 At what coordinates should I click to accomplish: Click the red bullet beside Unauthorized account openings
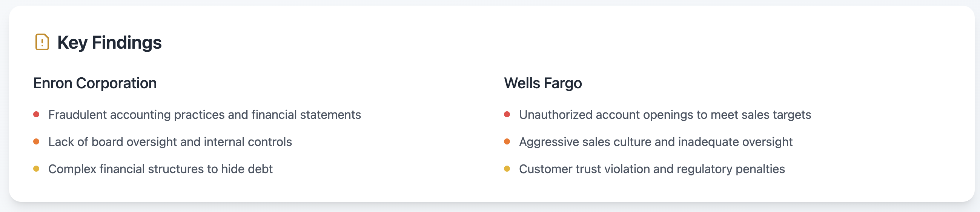click(x=507, y=114)
